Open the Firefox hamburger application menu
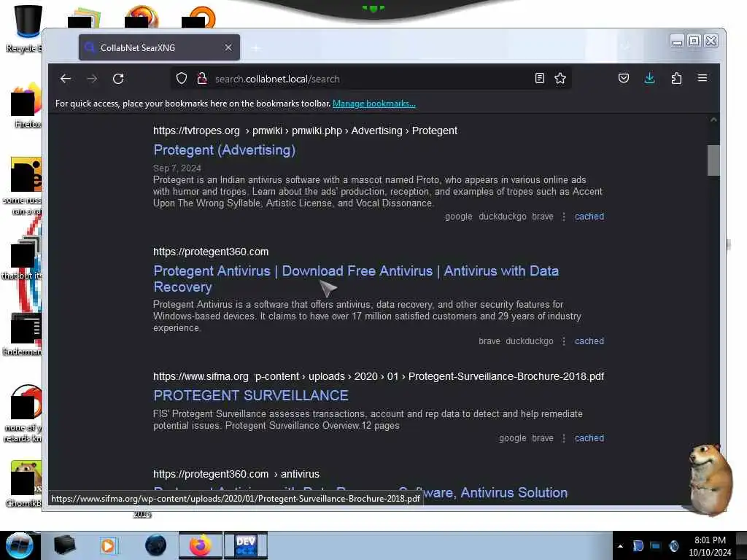747x560 pixels. 703,77
